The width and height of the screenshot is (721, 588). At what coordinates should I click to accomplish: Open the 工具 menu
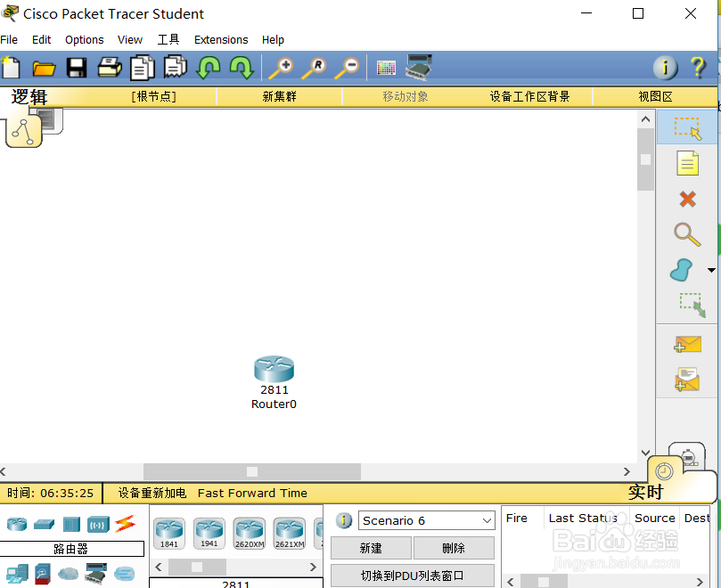(x=168, y=40)
